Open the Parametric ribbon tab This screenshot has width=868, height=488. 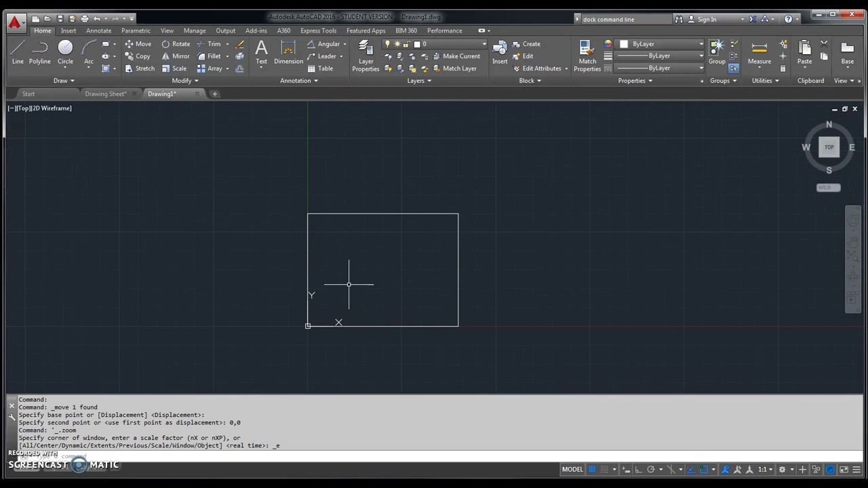pos(136,30)
